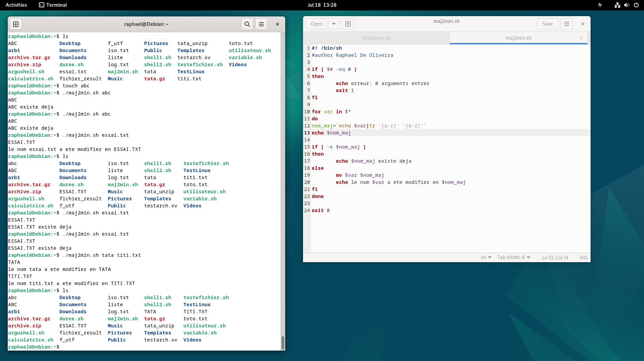Close the utilisateur.sh tab

[x=440, y=38]
